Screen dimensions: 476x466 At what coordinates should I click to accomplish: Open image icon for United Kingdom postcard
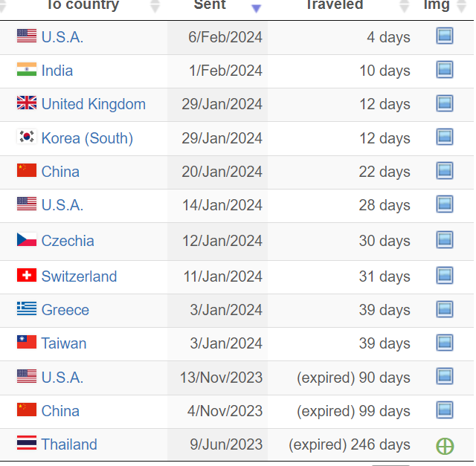tap(445, 103)
